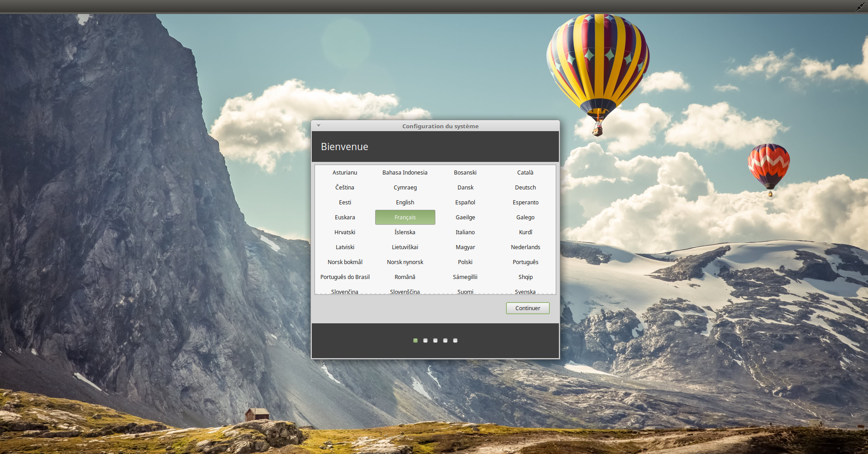Click the last page indicator dot

455,340
